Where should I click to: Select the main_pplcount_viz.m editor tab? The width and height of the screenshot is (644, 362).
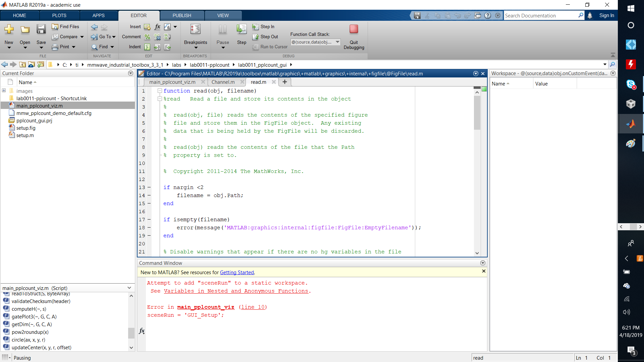pos(172,82)
